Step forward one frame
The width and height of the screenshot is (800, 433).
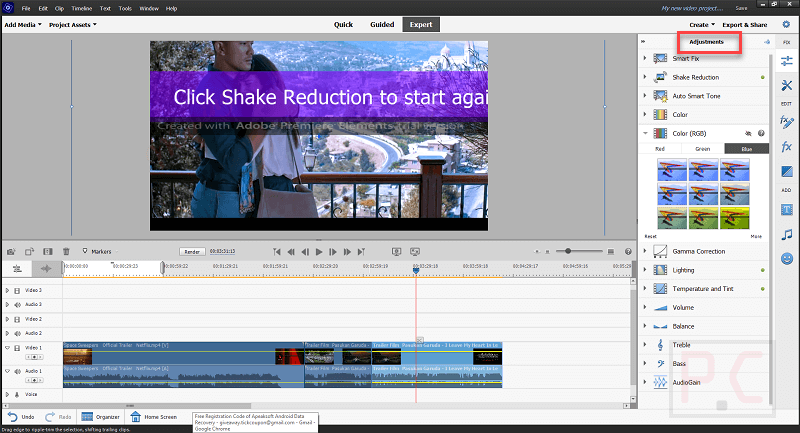click(333, 251)
